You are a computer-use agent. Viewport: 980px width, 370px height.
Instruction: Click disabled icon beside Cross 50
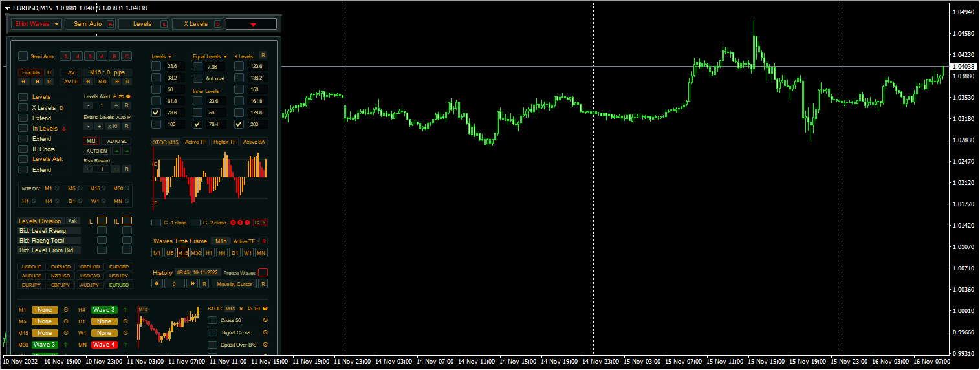point(265,320)
